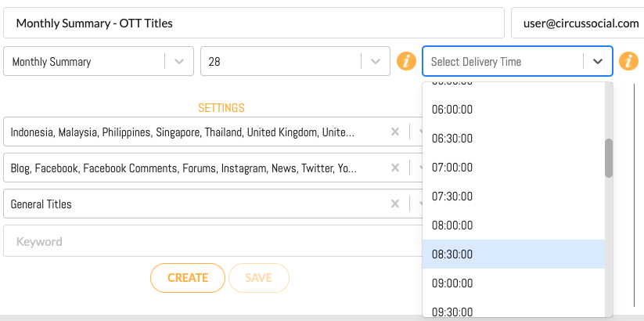644x321 pixels.
Task: Edit the Monthly Summary - OTT Titles name field
Action: 254,23
